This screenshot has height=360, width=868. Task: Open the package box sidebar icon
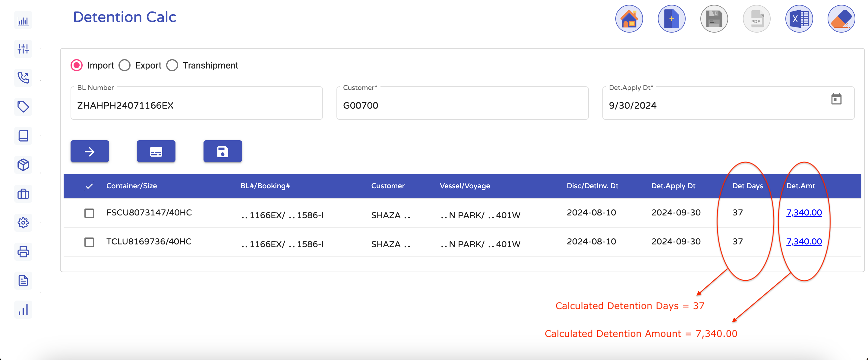(x=23, y=165)
